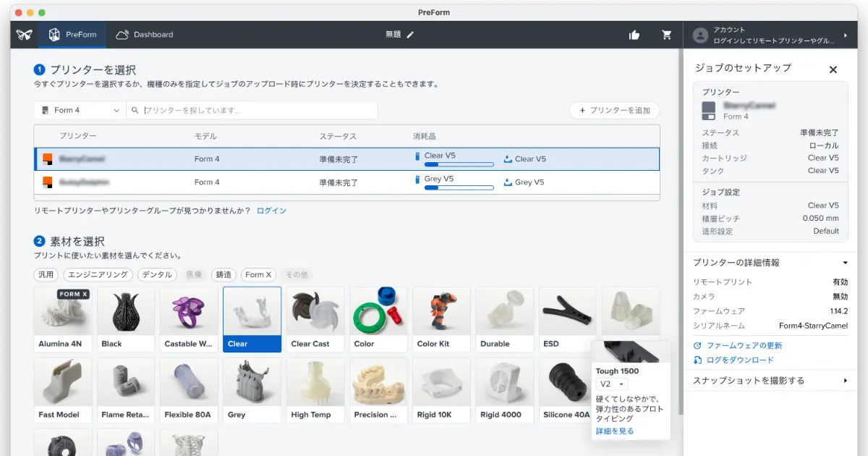This screenshot has height=456, width=868.
Task: Click the Grey V5 cartridge icon
Action: pos(417,179)
